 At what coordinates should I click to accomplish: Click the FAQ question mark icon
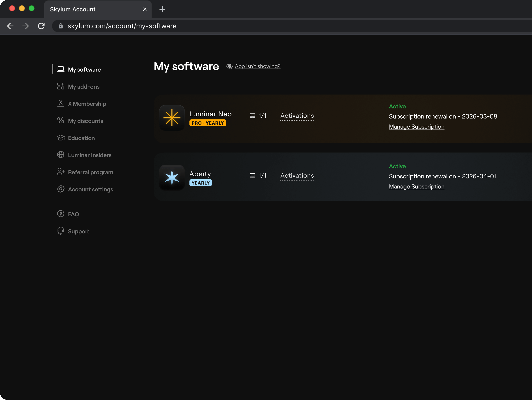pos(61,214)
